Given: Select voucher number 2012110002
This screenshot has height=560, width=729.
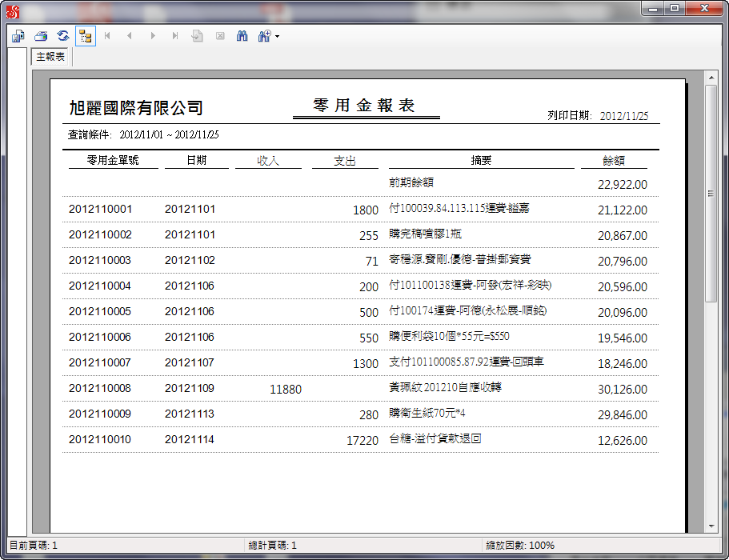Looking at the screenshot, I should coord(100,234).
